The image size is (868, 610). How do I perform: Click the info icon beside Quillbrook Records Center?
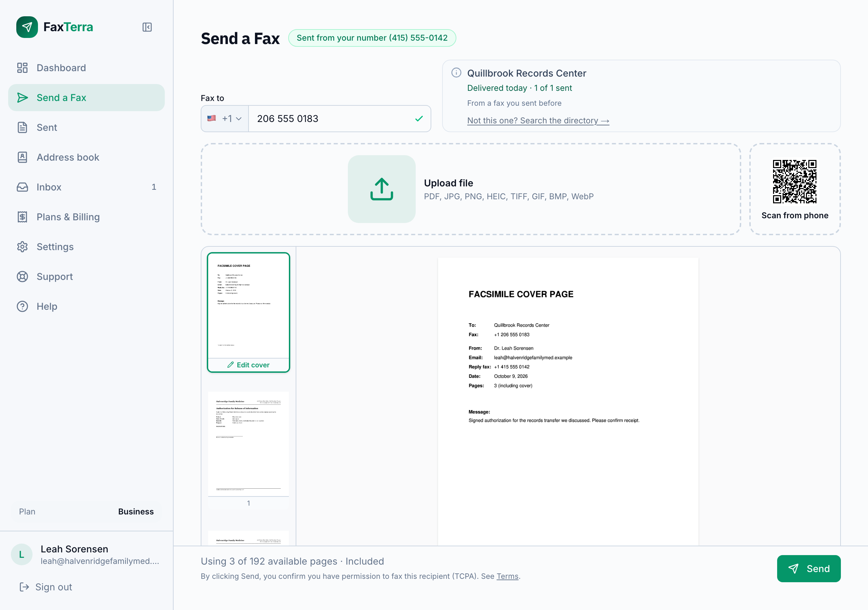456,73
